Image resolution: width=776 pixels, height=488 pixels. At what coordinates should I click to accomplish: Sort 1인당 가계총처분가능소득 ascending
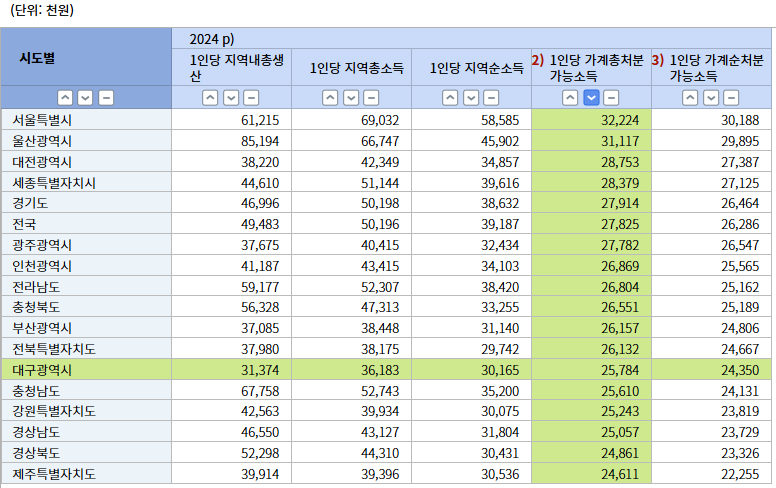pos(570,98)
